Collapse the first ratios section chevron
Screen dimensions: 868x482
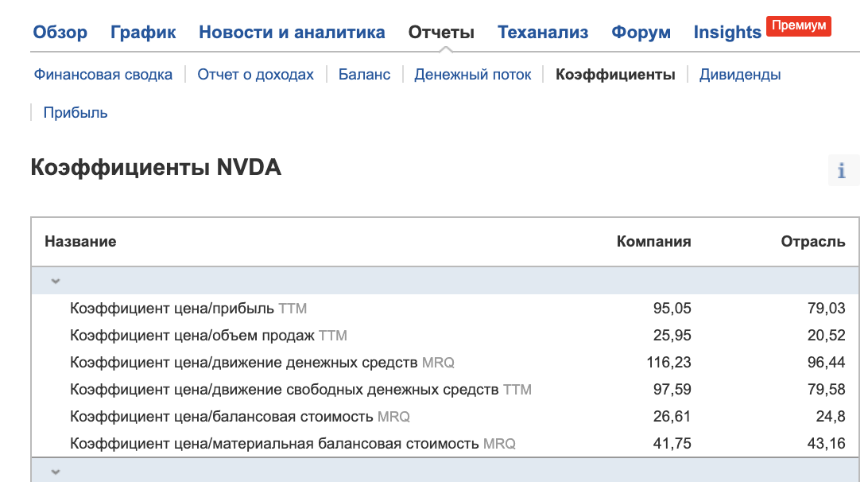[56, 281]
